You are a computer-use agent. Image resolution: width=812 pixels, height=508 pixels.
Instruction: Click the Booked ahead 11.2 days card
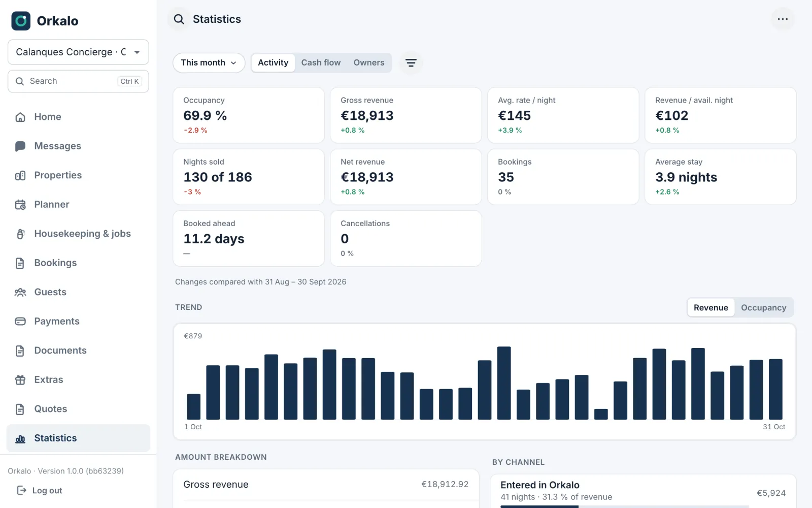[249, 238]
